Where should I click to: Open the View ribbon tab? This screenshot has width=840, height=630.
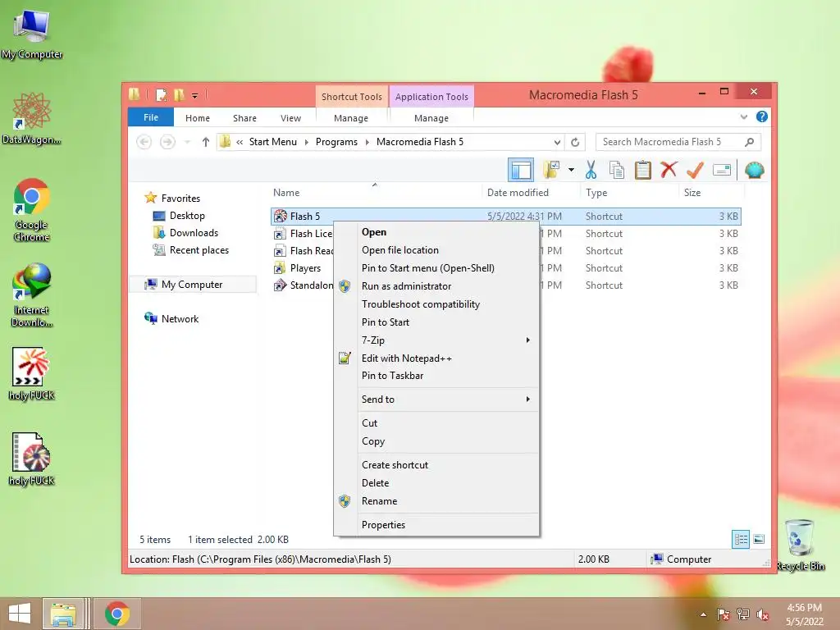tap(291, 118)
